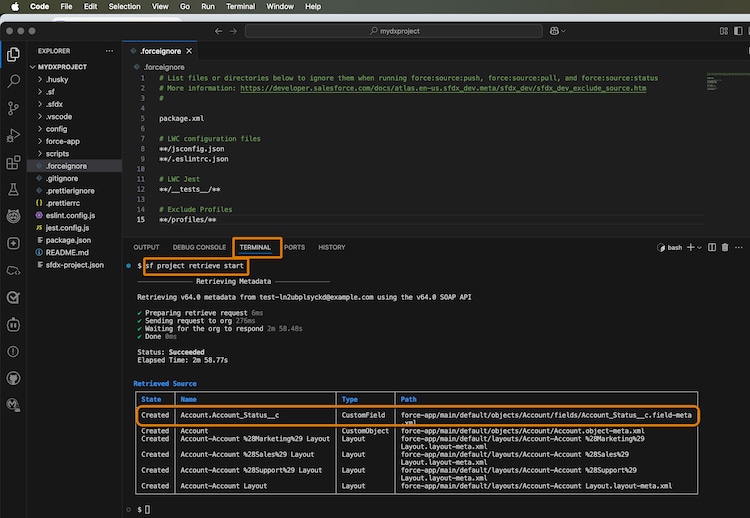
Task: Open the Run and Debug view
Action: point(13,136)
